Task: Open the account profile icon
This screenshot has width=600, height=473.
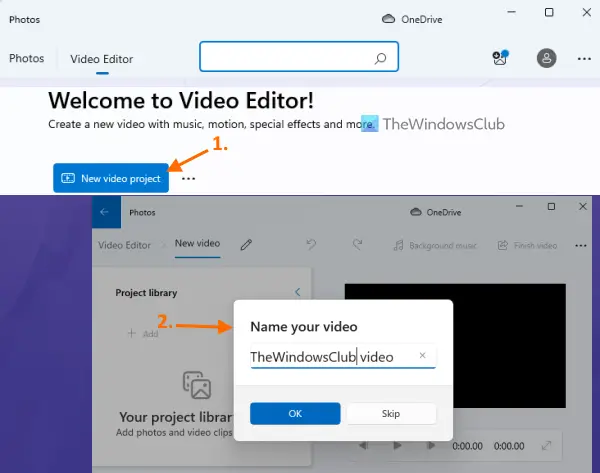Action: pos(546,58)
